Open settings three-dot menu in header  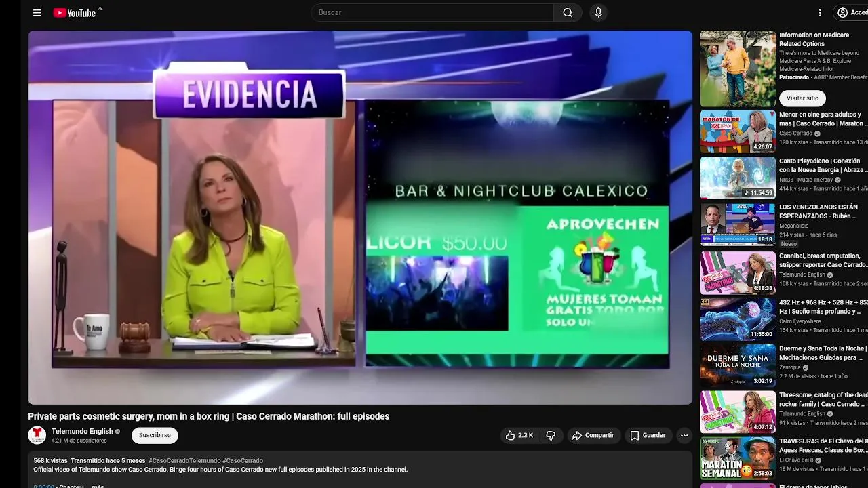[820, 13]
